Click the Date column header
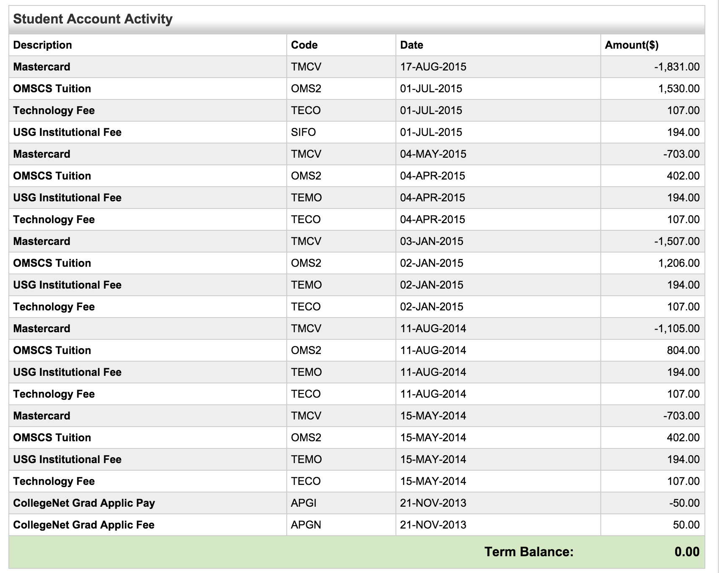The image size is (728, 573). [411, 45]
